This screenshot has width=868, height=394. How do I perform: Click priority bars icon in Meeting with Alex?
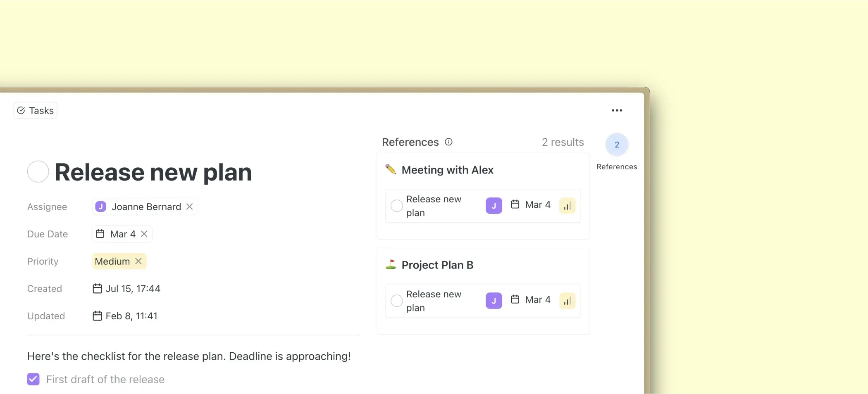click(567, 206)
